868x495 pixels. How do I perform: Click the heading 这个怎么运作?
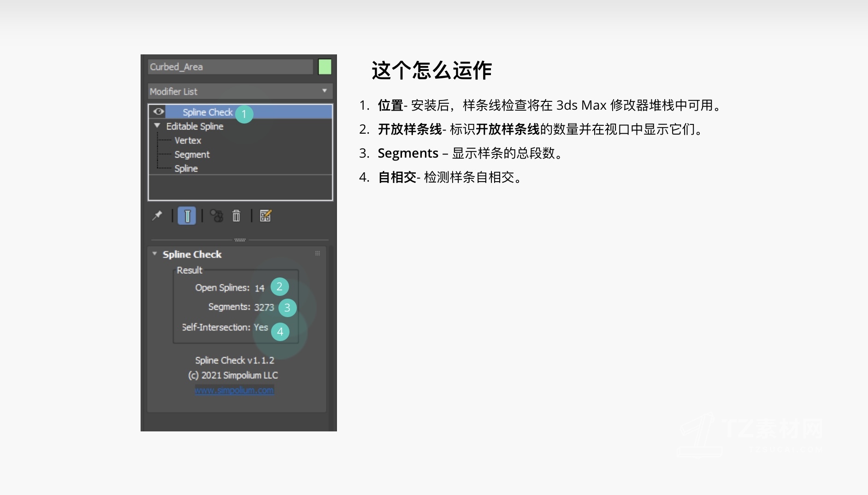coord(432,71)
